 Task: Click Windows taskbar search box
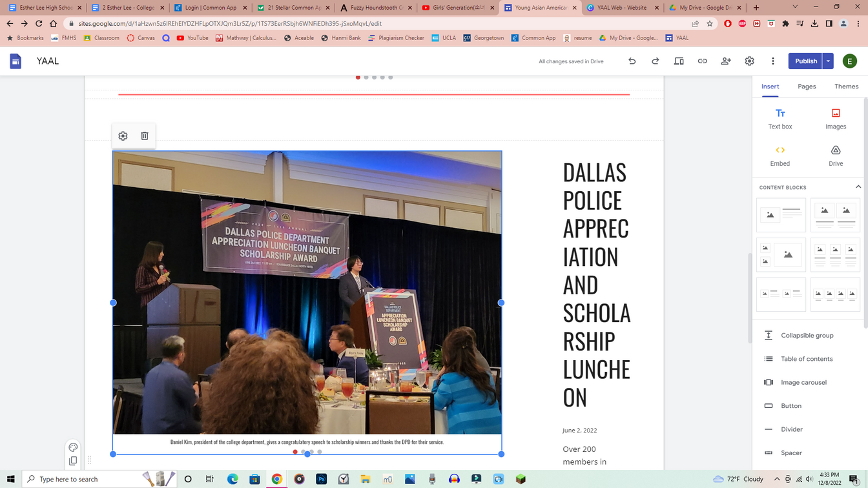84,479
